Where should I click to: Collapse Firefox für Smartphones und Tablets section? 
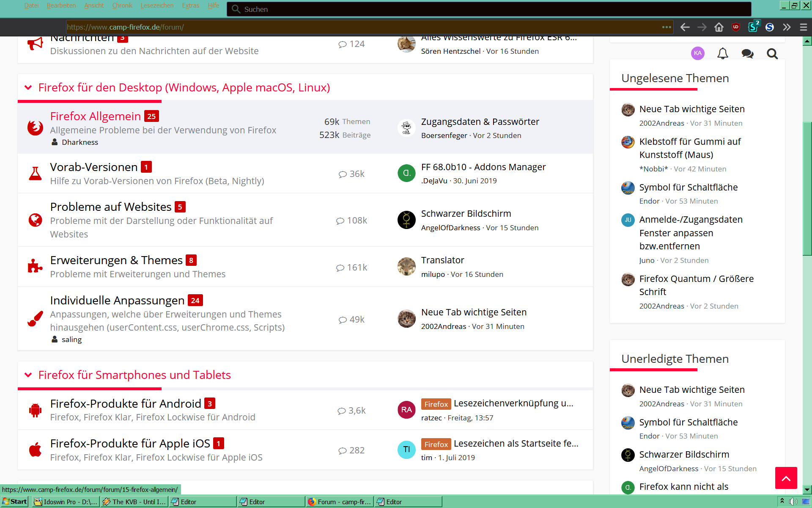[x=28, y=375]
